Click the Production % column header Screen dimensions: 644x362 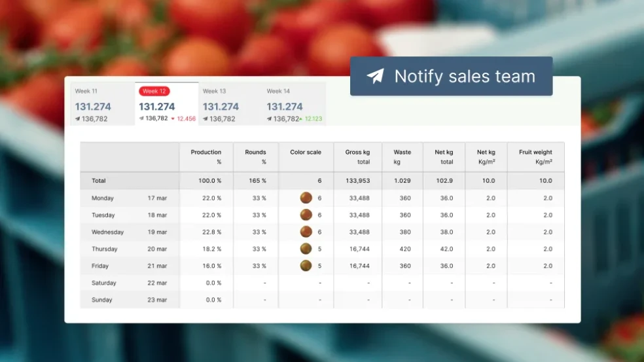coord(206,157)
